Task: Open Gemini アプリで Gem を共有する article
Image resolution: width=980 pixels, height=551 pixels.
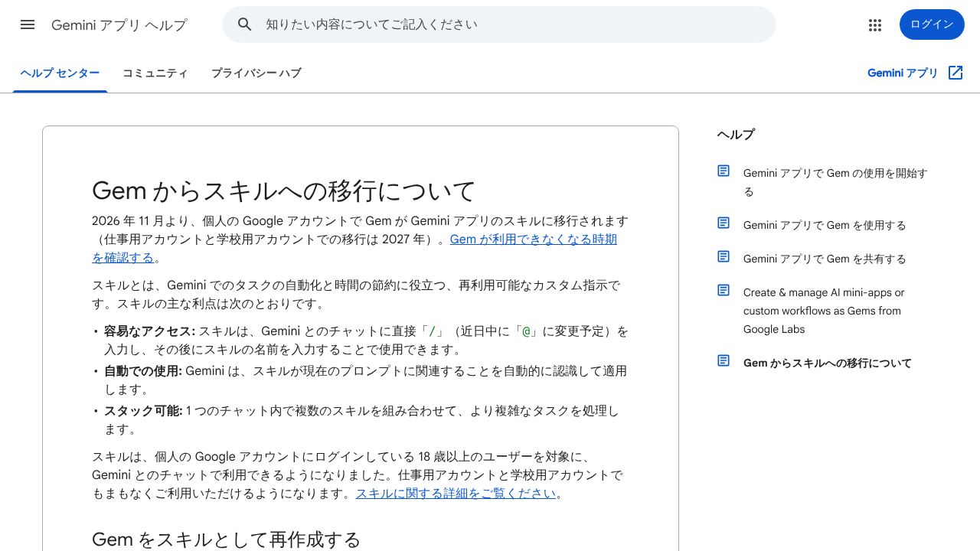Action: [825, 259]
